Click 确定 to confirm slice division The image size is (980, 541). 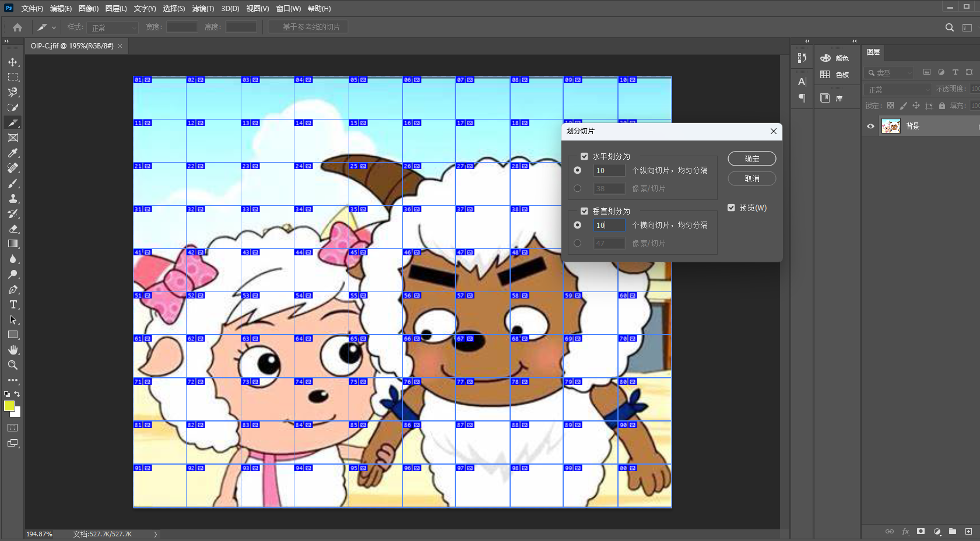752,159
